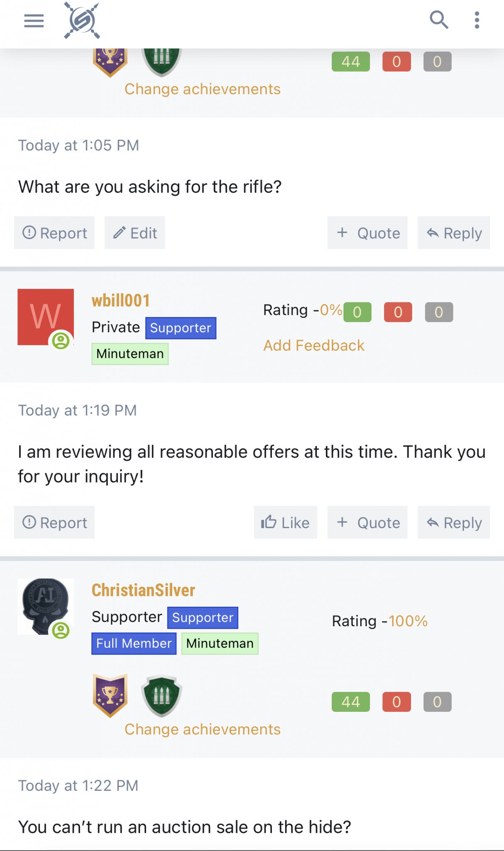Screen dimensions: 504x851
Task: Open ChristianSilver username profile link
Action: (x=143, y=590)
